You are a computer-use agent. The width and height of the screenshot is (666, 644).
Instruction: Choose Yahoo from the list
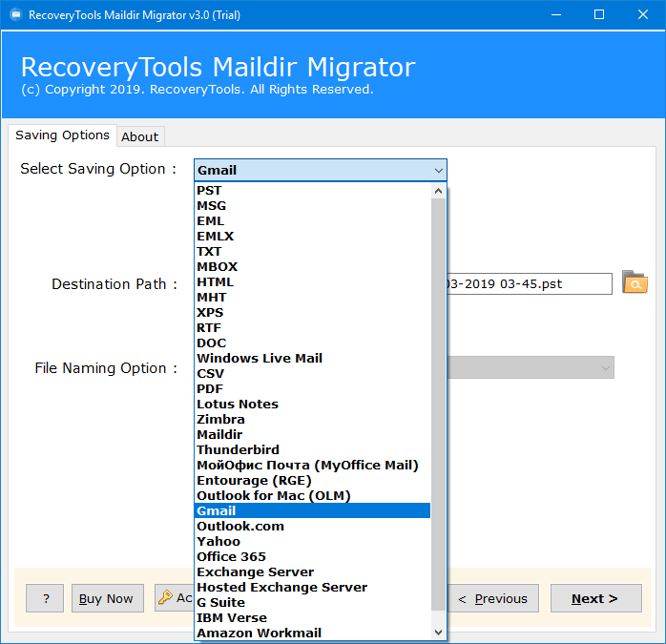[x=312, y=541]
